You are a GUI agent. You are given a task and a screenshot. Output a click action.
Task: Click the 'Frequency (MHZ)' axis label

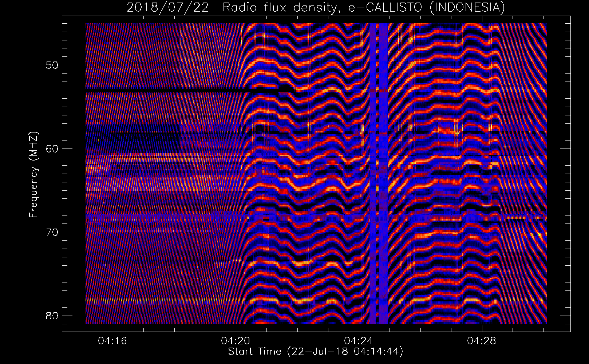point(33,175)
